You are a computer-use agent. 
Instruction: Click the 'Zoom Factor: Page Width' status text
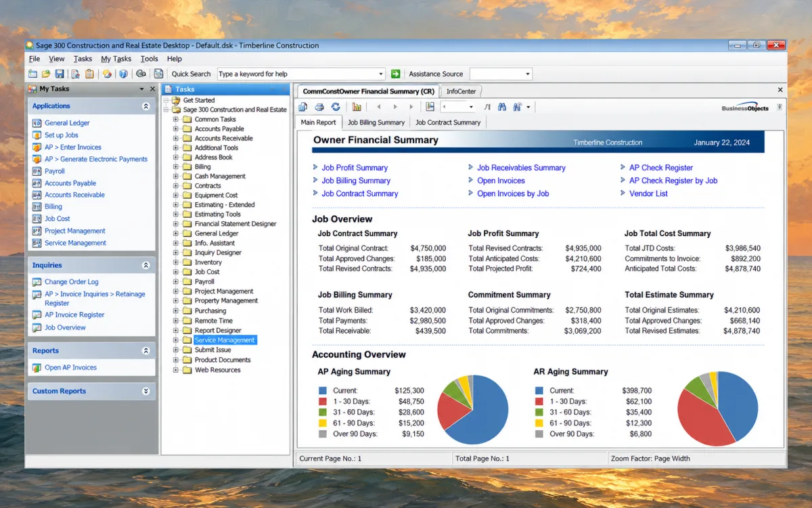click(650, 459)
